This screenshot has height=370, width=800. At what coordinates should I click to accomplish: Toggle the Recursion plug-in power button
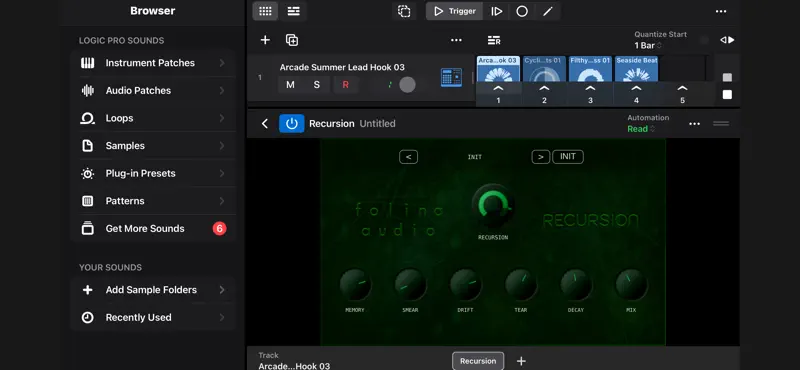click(x=291, y=124)
